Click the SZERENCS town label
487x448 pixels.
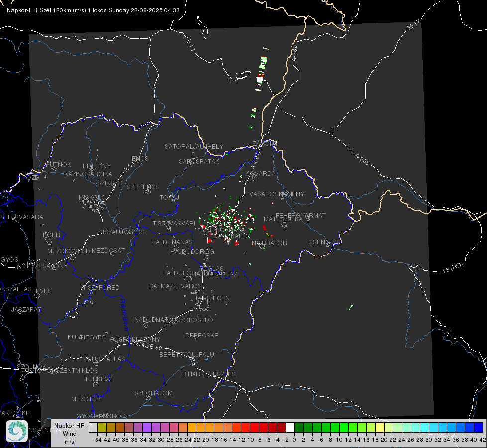(x=143, y=187)
